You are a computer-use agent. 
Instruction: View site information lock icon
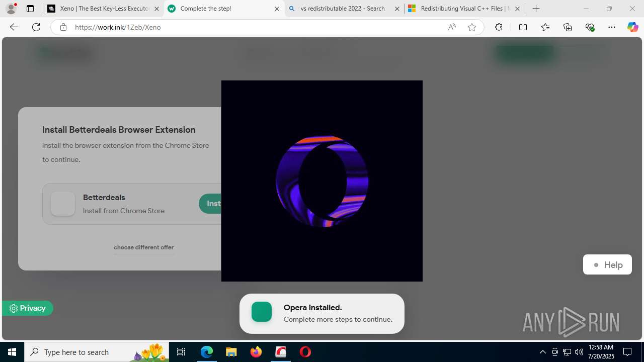63,27
